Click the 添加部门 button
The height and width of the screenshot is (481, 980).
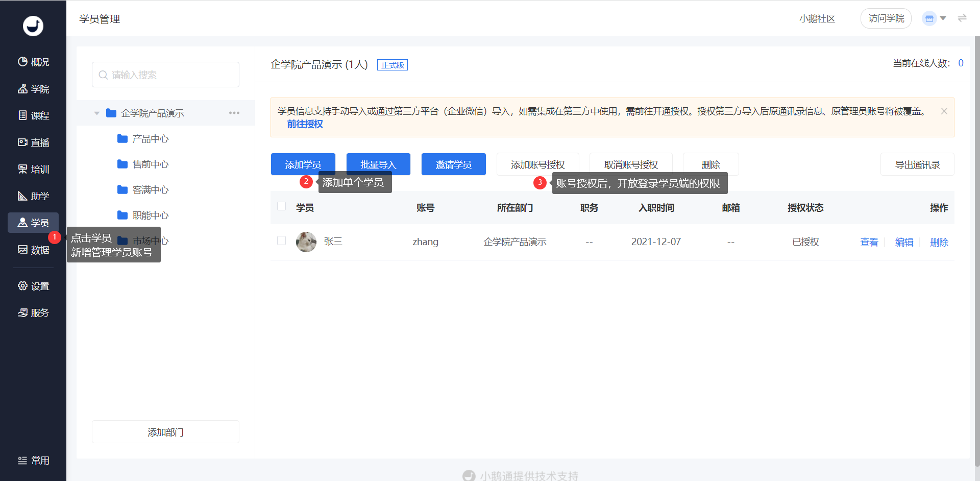pos(165,432)
